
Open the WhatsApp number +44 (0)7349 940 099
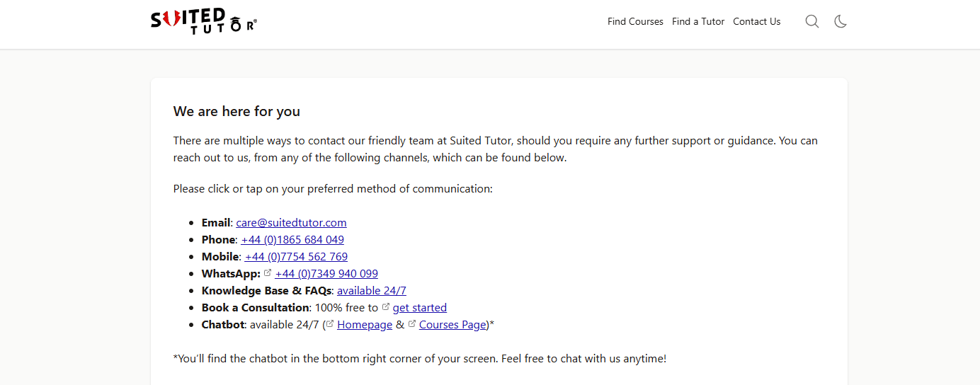(x=326, y=273)
